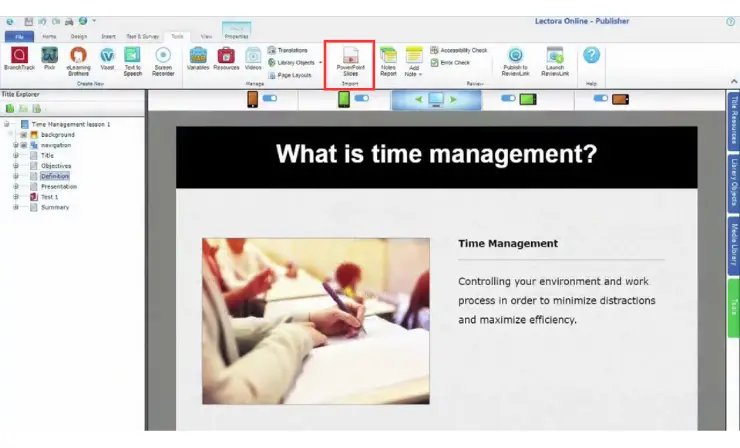Image resolution: width=740 pixels, height=448 pixels.
Task: Open the Title Resources side tab
Action: (x=733, y=121)
